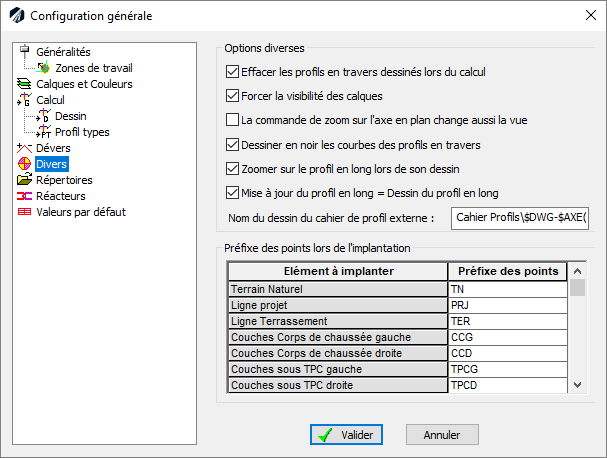The height and width of the screenshot is (458, 607).
Task: Edit the external profile drawing name field
Action: click(x=520, y=217)
